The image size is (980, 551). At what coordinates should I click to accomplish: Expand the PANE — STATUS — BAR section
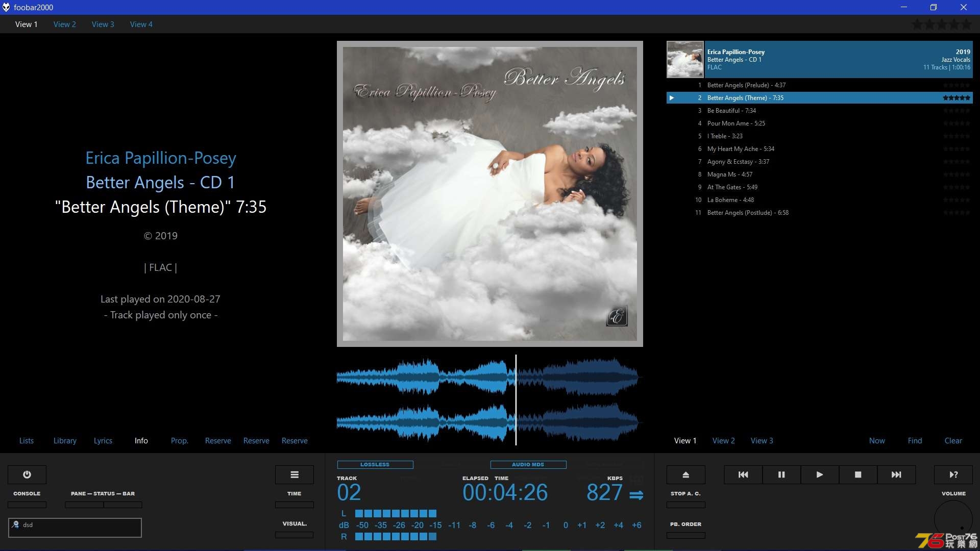(x=102, y=492)
